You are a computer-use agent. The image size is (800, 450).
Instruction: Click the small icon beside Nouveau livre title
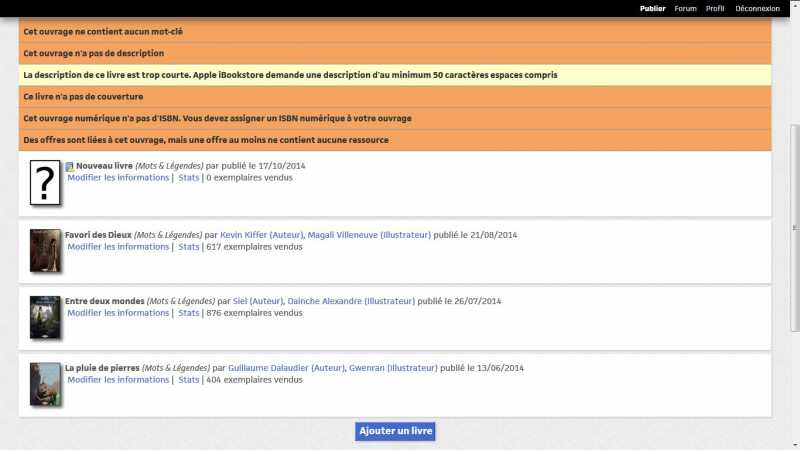coord(70,167)
